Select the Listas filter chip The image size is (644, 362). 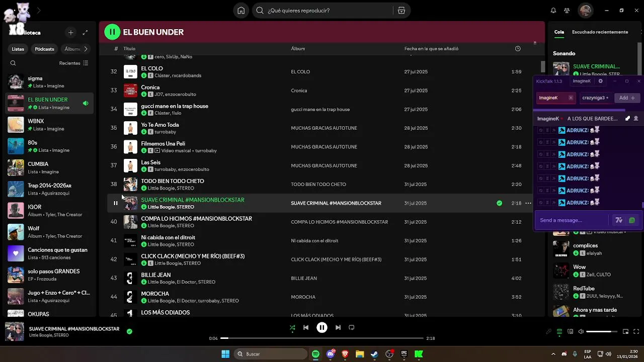(x=18, y=49)
